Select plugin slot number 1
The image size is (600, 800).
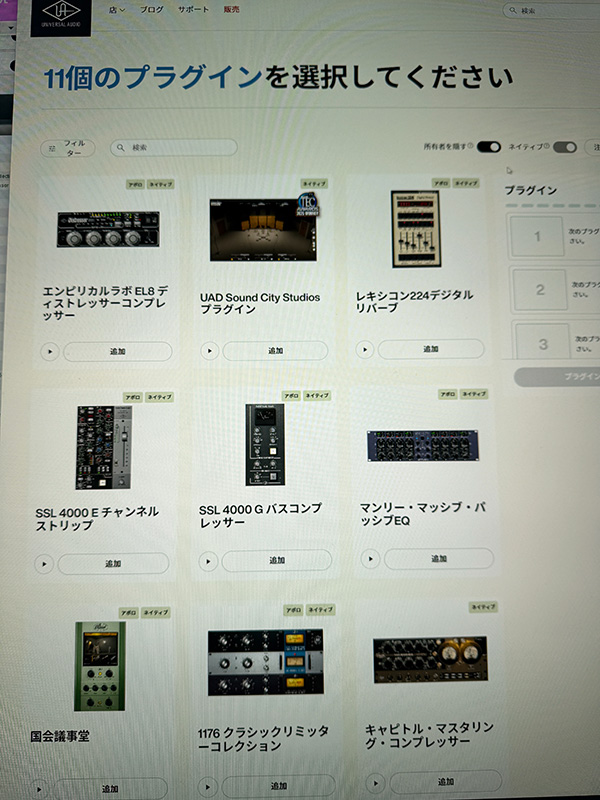(x=537, y=236)
